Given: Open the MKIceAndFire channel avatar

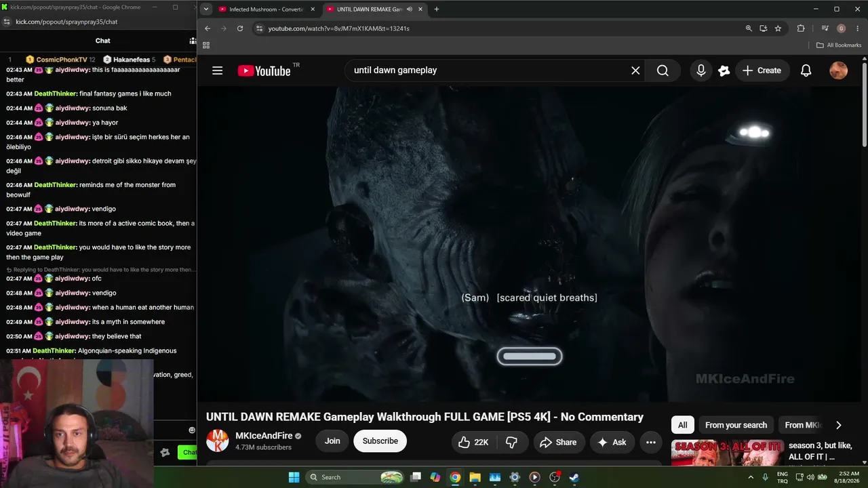Looking at the screenshot, I should point(218,441).
